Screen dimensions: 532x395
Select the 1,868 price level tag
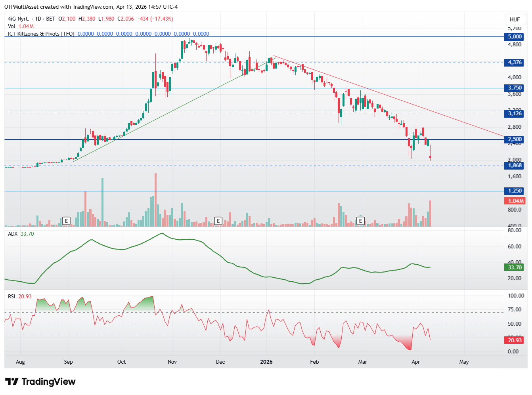coord(515,166)
